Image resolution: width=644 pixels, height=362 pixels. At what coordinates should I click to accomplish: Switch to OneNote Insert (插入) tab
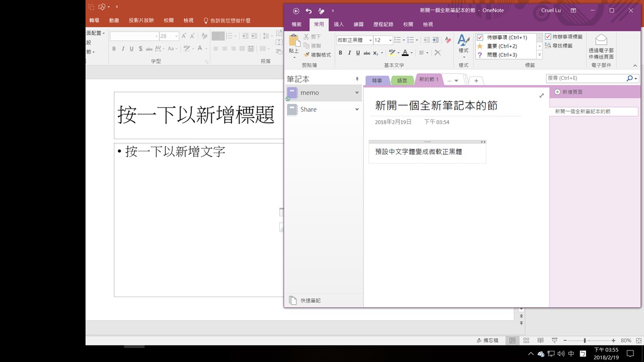pos(339,24)
